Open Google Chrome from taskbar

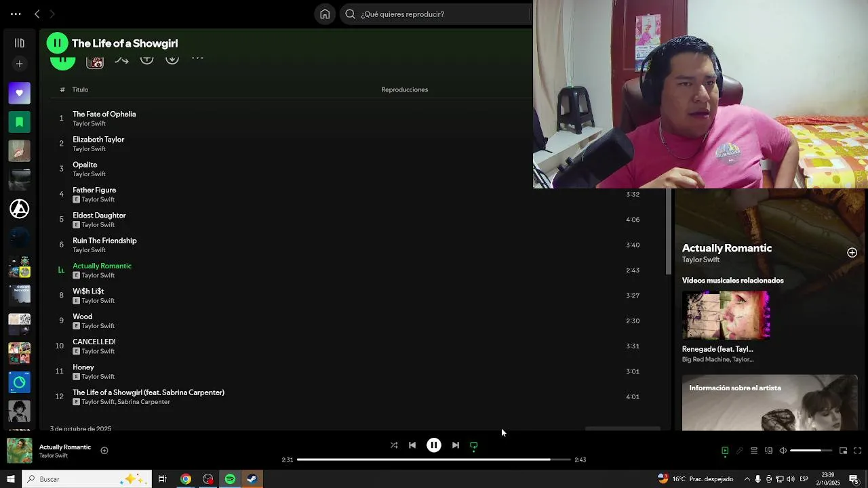(x=186, y=479)
